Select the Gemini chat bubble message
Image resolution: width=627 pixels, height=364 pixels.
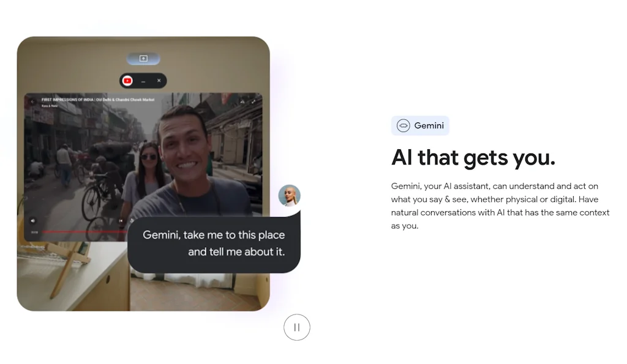pos(214,243)
